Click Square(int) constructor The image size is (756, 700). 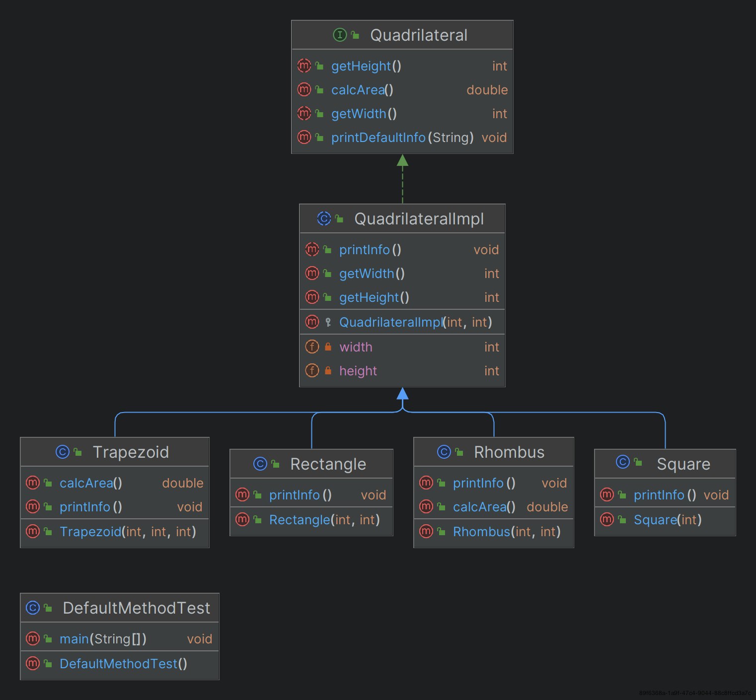click(x=668, y=520)
